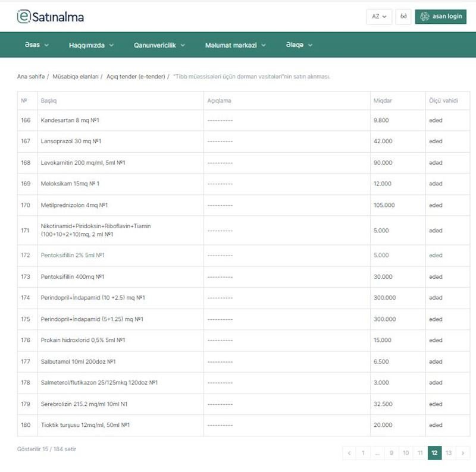Expand the Haqqımızda menu
The height and width of the screenshot is (472, 476).
[91, 45]
